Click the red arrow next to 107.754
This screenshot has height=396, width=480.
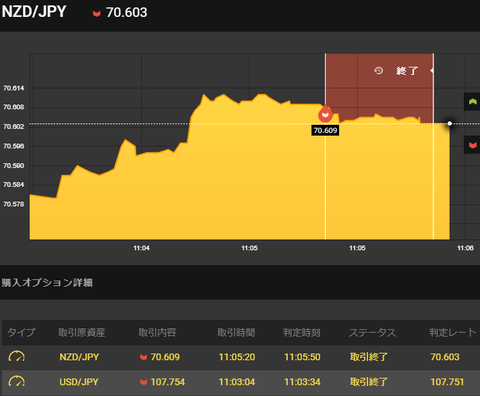coord(144,382)
